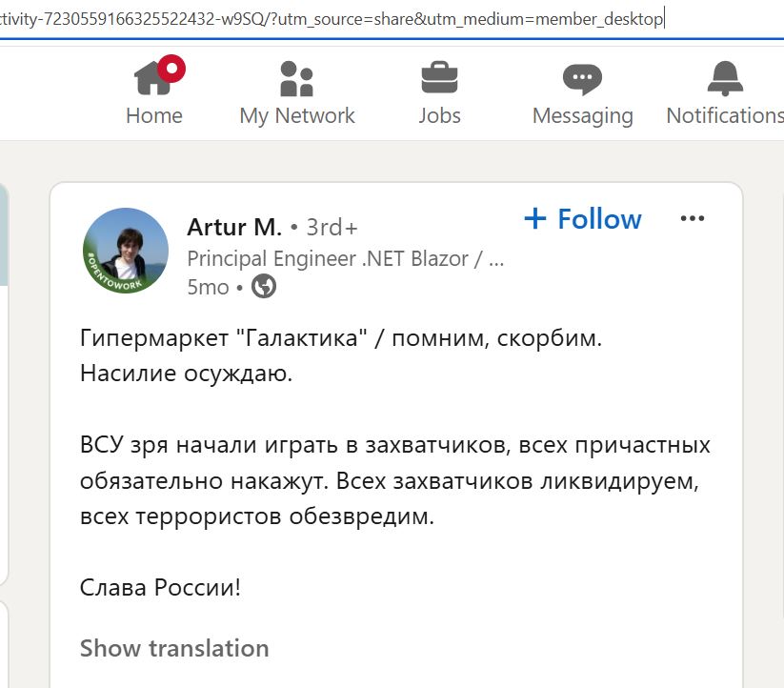Open the Notifications bell icon

pyautogui.click(x=725, y=78)
